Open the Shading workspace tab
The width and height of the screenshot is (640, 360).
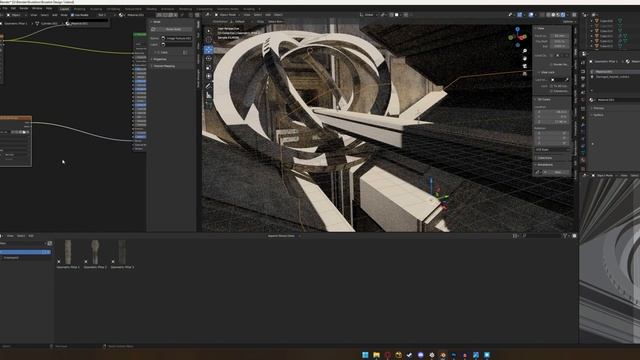pyautogui.click(x=151, y=9)
